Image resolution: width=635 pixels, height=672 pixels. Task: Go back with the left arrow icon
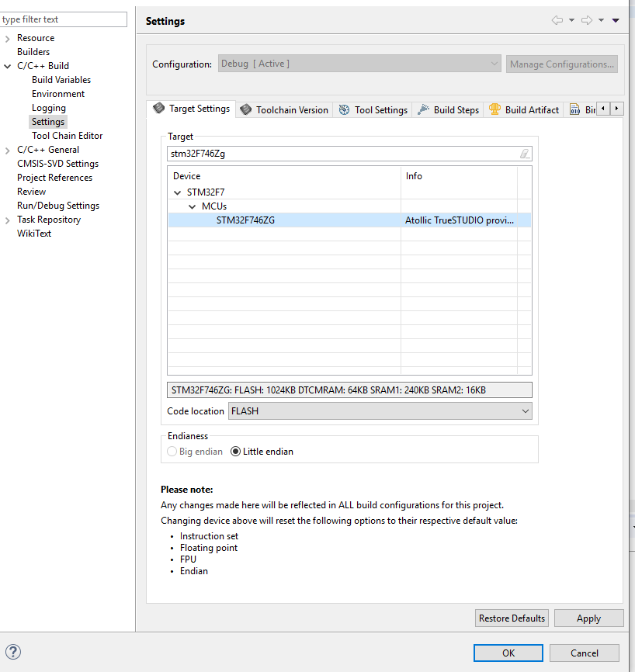point(557,20)
